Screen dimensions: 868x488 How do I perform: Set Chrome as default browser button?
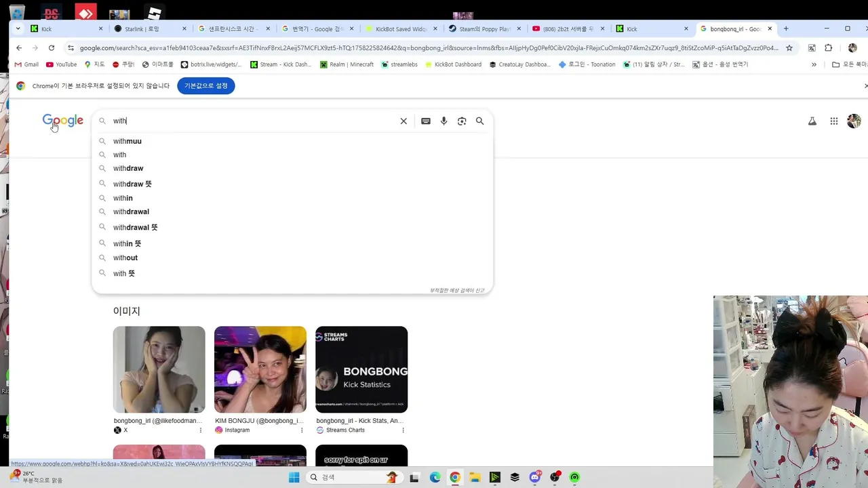point(206,86)
